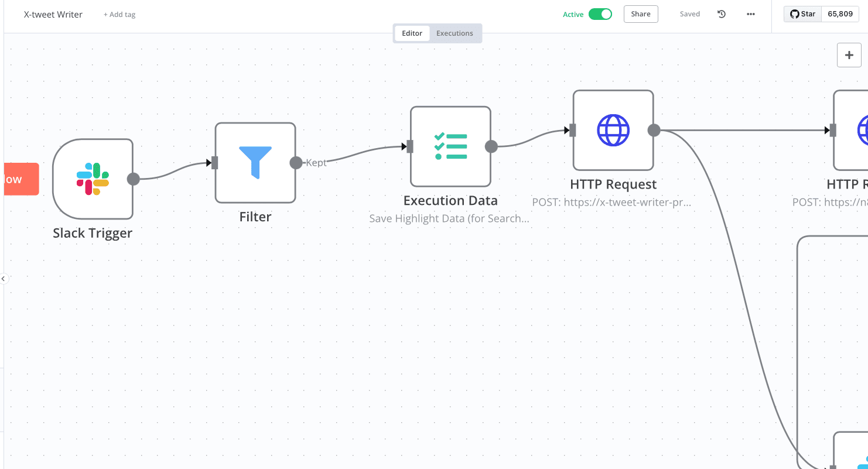Click the Slack Trigger output connector dot
The width and height of the screenshot is (868, 469).
134,179
